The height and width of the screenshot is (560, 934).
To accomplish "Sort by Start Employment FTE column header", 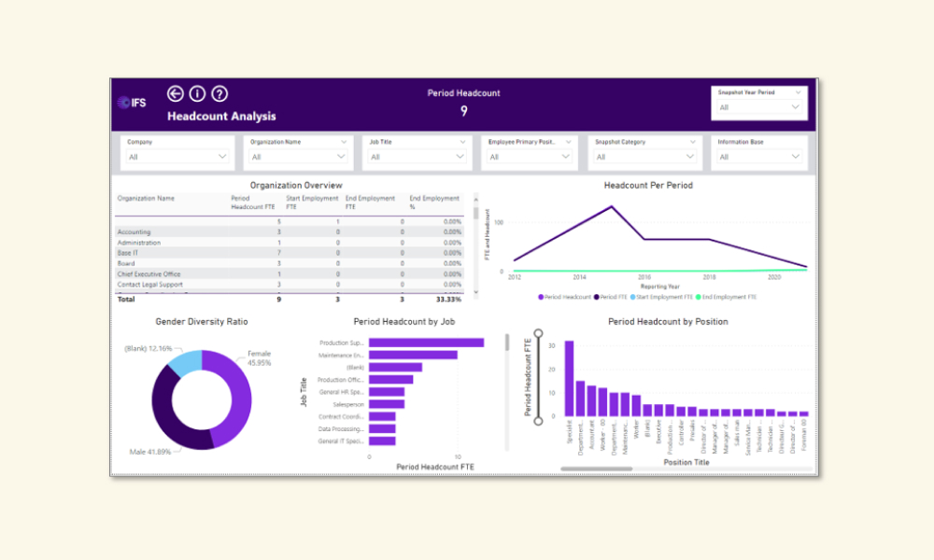I will pos(312,203).
